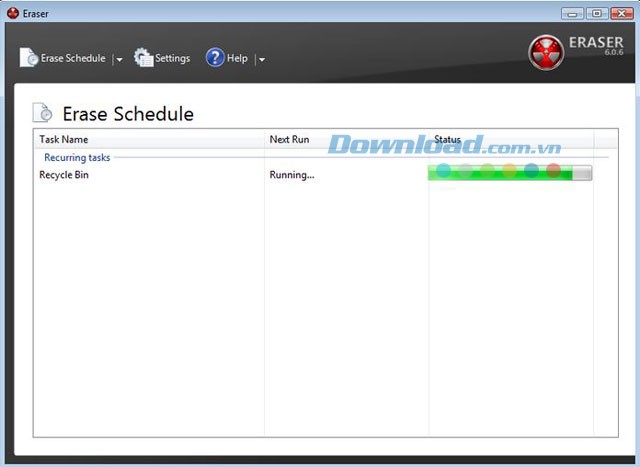Screen dimensions: 640x467
Task: Click the blue Help question mark icon
Action: point(215,58)
